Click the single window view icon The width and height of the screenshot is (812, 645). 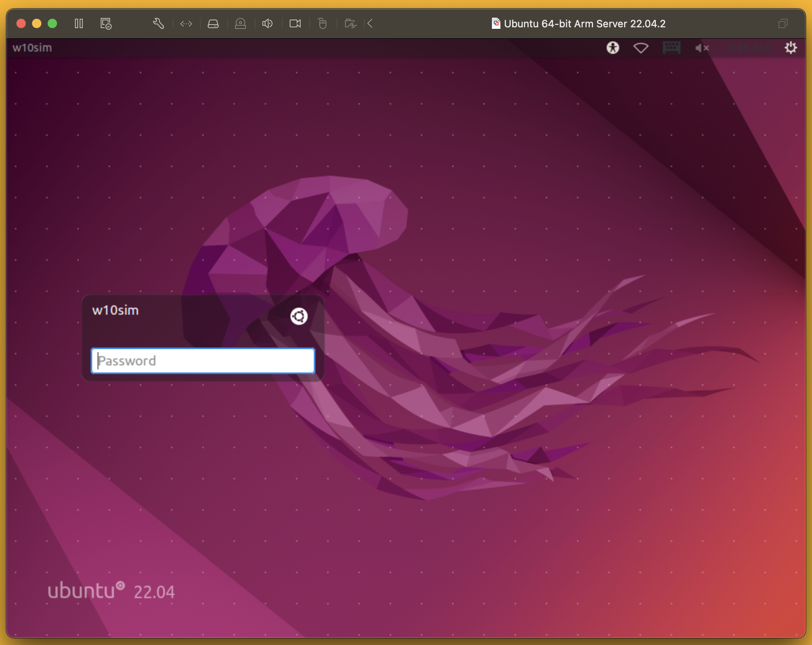point(783,23)
